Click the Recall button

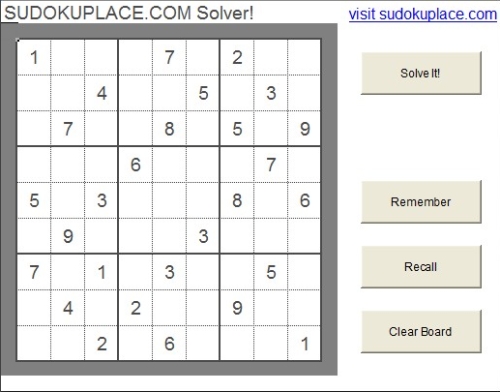coord(421,267)
